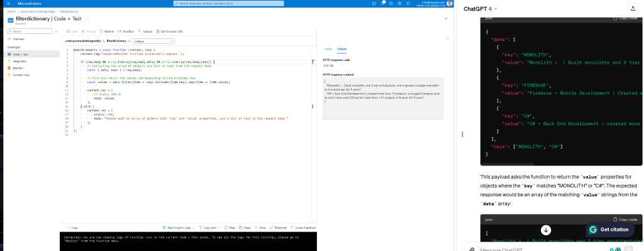644x251 pixels.
Task: Click the Discard toolbar button
Action: point(88,31)
